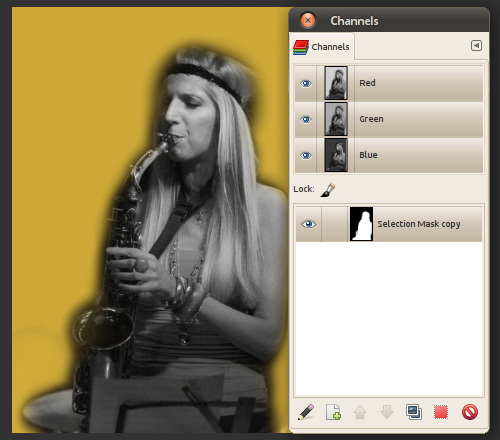This screenshot has height=440, width=500.
Task: Open the tab configuration menu arrow
Action: click(476, 45)
